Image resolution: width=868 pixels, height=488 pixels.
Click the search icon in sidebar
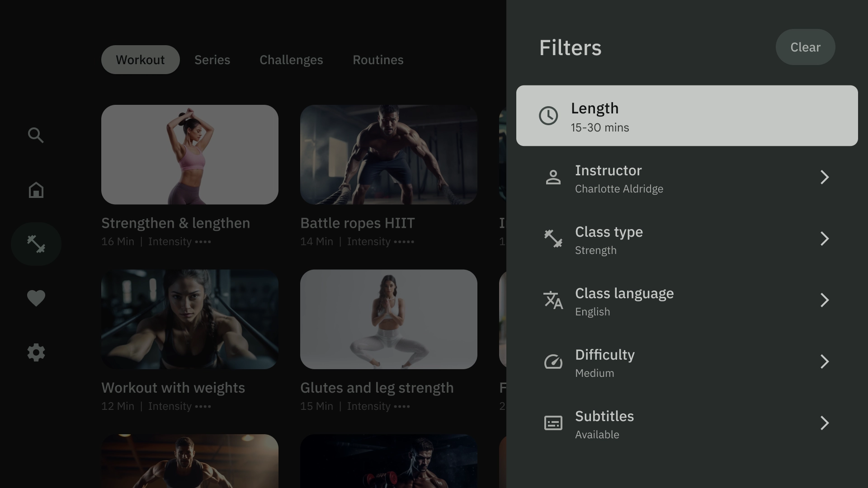point(36,135)
